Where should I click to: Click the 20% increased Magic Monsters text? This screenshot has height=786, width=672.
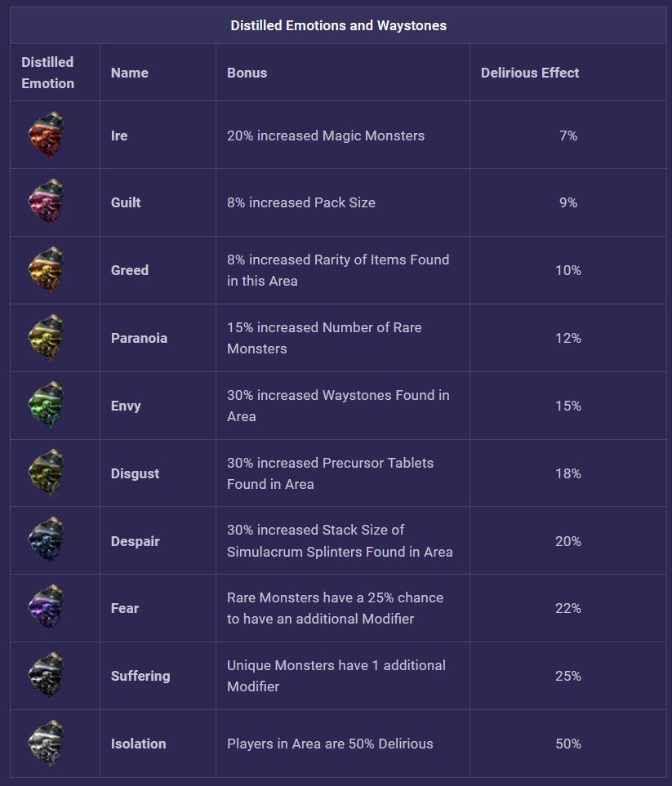[x=326, y=135]
